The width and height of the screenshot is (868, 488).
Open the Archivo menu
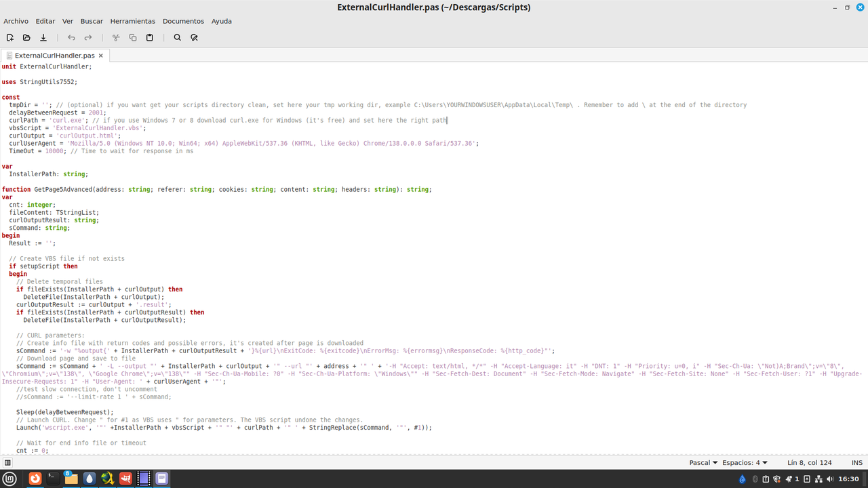coord(16,21)
